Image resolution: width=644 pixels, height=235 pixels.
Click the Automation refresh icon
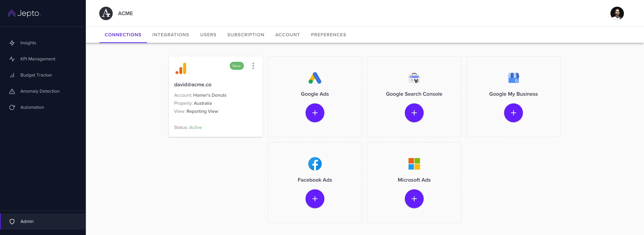click(12, 107)
